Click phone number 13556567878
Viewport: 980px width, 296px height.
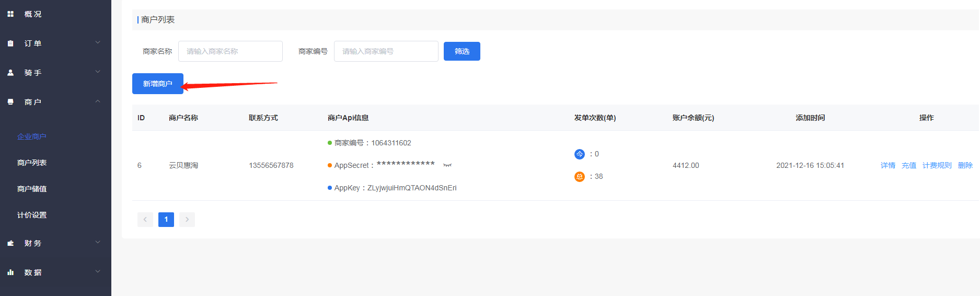coord(271,165)
